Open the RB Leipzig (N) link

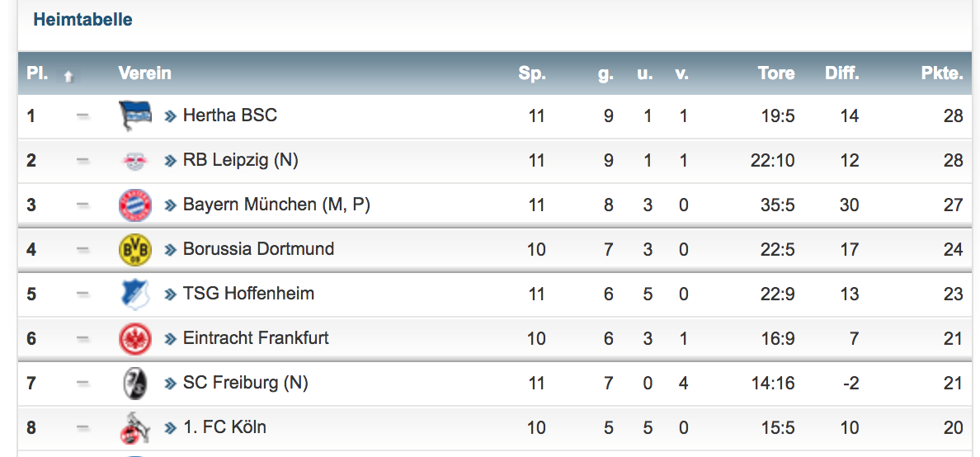pyautogui.click(x=240, y=160)
